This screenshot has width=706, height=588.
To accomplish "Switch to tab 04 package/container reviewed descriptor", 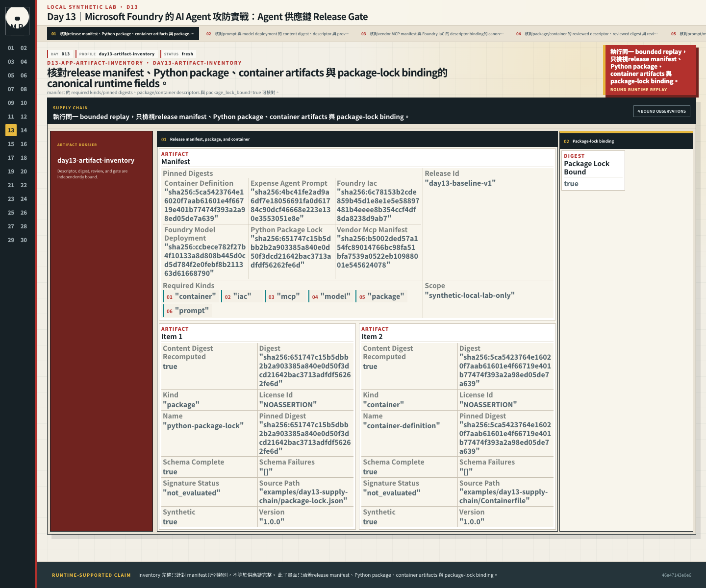I will point(588,34).
